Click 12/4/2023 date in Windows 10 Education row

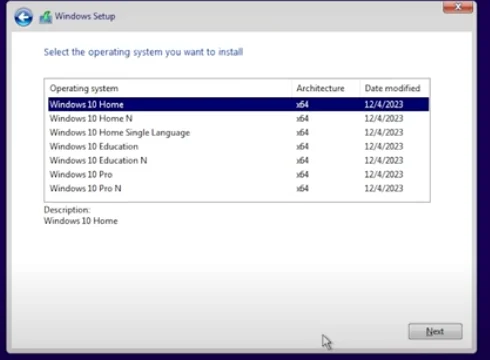(x=384, y=146)
